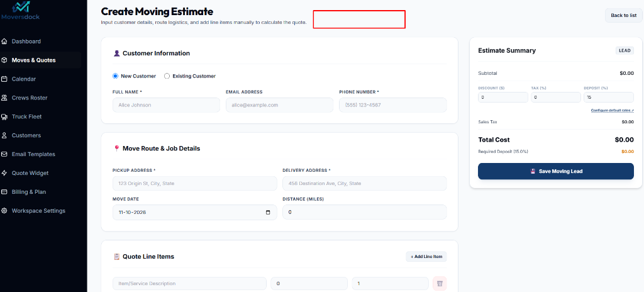Click the Quote Line Items clipboard icon

tap(116, 257)
